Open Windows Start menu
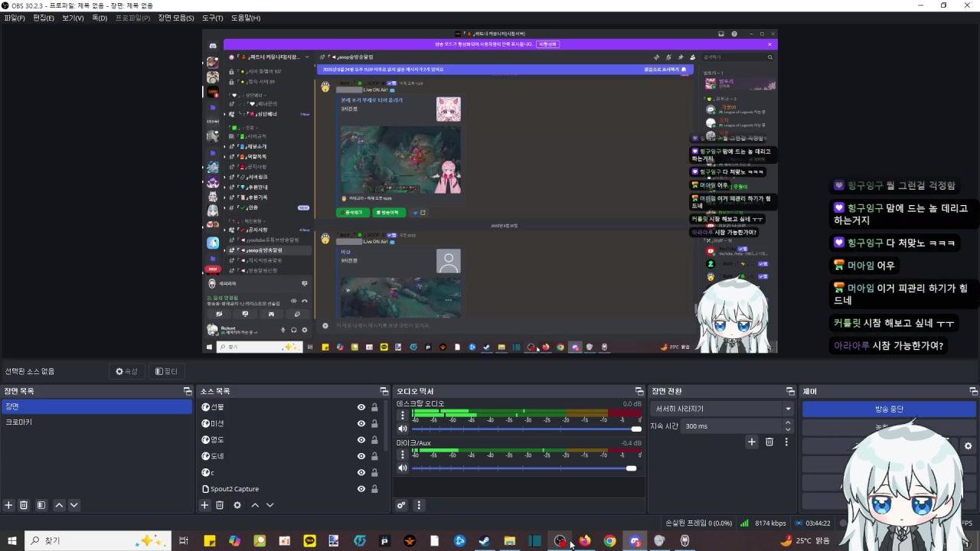This screenshot has height=551, width=980. pos(11,541)
